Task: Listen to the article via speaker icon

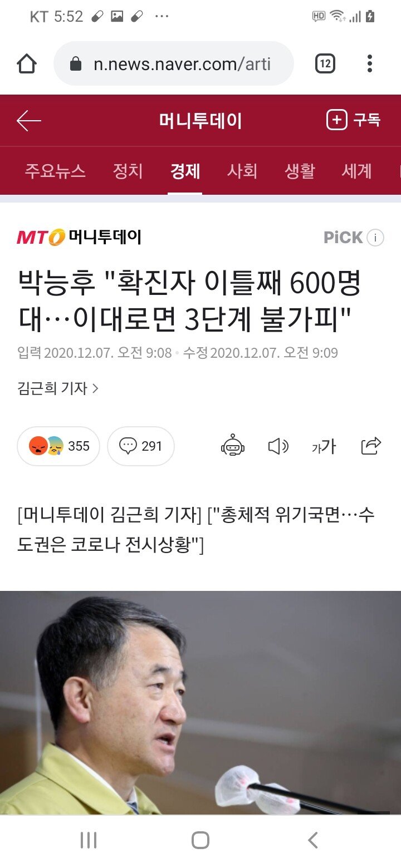Action: click(x=278, y=446)
